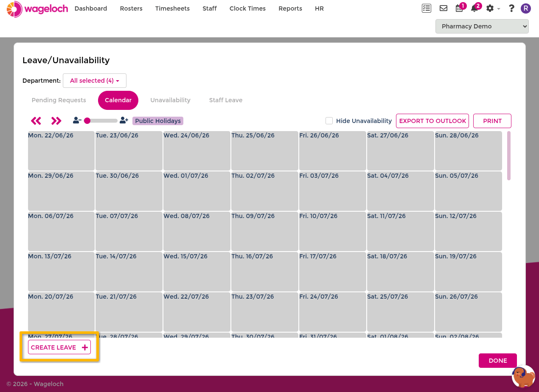Switch to the Unavailability tab

click(x=170, y=100)
